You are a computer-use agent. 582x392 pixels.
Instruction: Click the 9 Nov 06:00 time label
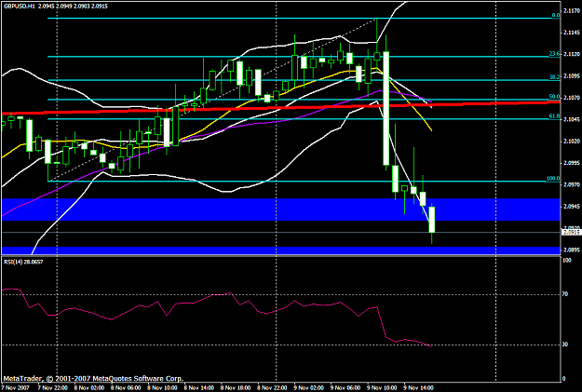pos(345,388)
